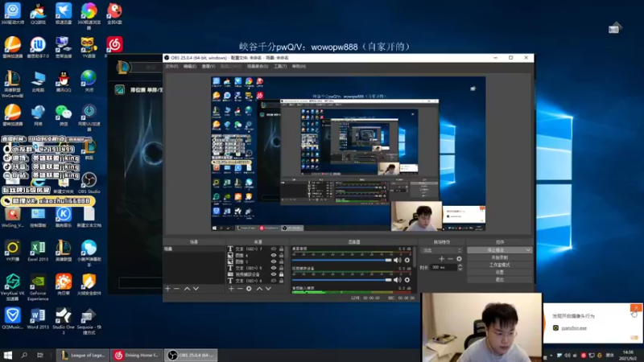644x362 pixels.
Task: Add a new source with plus icon
Action: pyautogui.click(x=231, y=289)
